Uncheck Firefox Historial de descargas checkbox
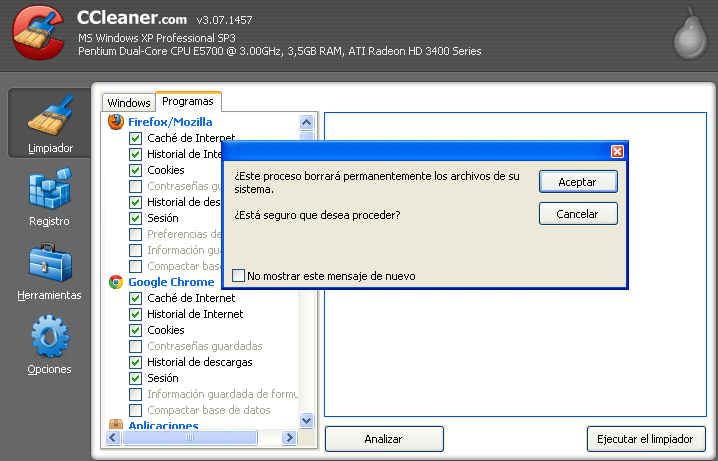The height and width of the screenshot is (461, 718). (x=135, y=202)
